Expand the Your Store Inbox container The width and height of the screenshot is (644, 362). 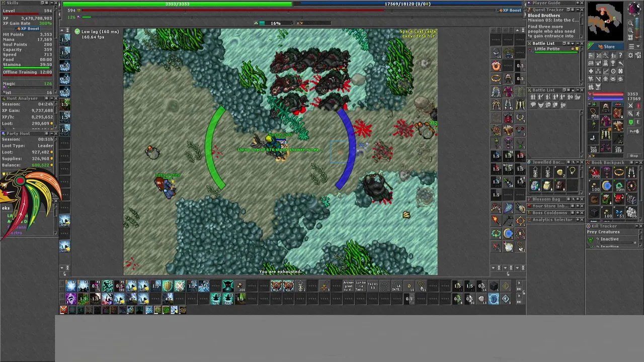coord(578,206)
